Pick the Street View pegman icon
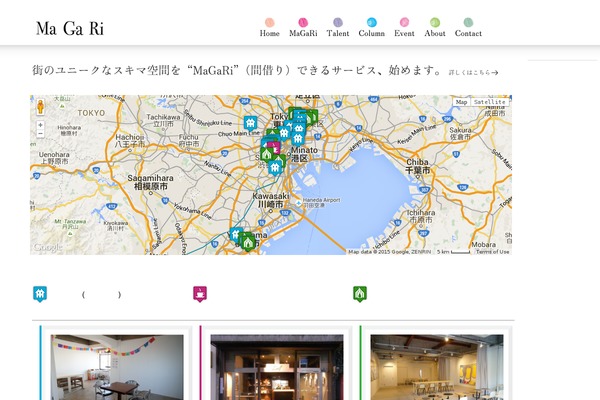Screen dimensions: 600x400 (x=41, y=107)
